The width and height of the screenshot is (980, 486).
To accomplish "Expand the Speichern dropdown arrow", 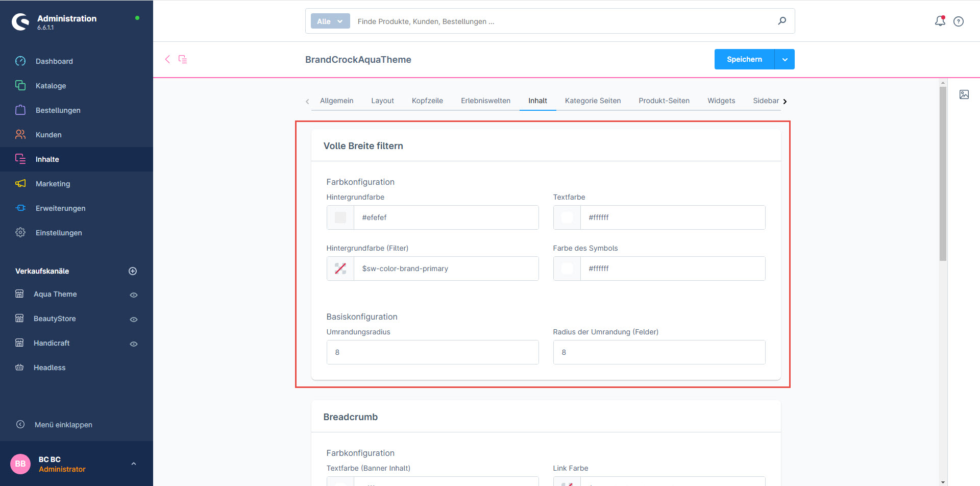I will pyautogui.click(x=785, y=59).
